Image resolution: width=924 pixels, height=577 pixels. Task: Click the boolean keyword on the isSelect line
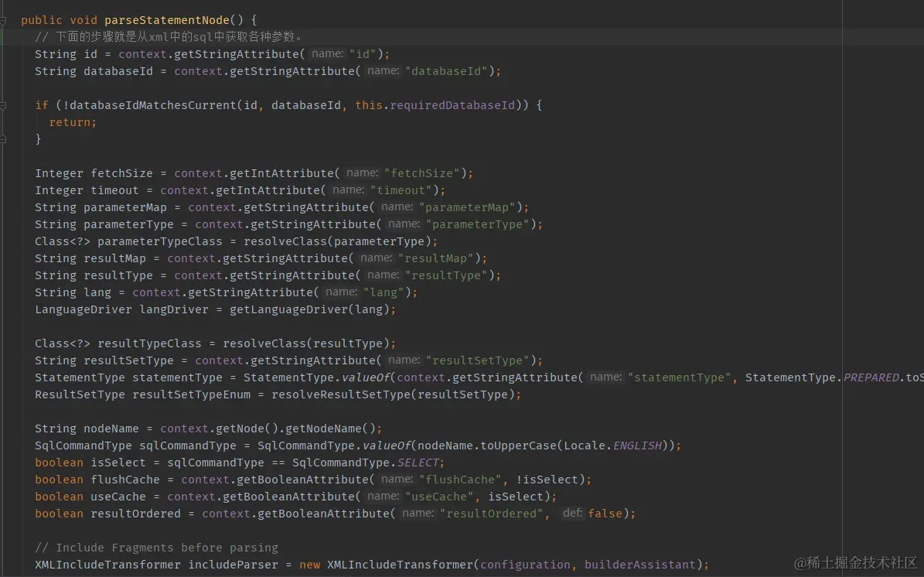(x=59, y=463)
